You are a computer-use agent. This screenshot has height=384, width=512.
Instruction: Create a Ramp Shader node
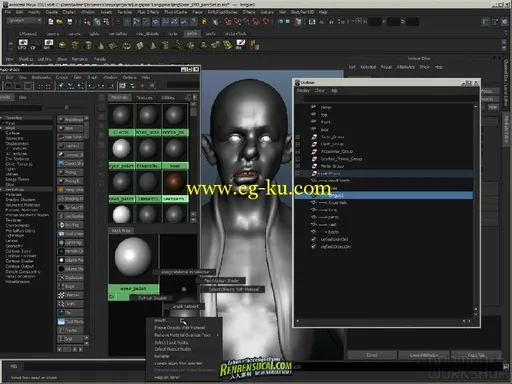[70, 190]
